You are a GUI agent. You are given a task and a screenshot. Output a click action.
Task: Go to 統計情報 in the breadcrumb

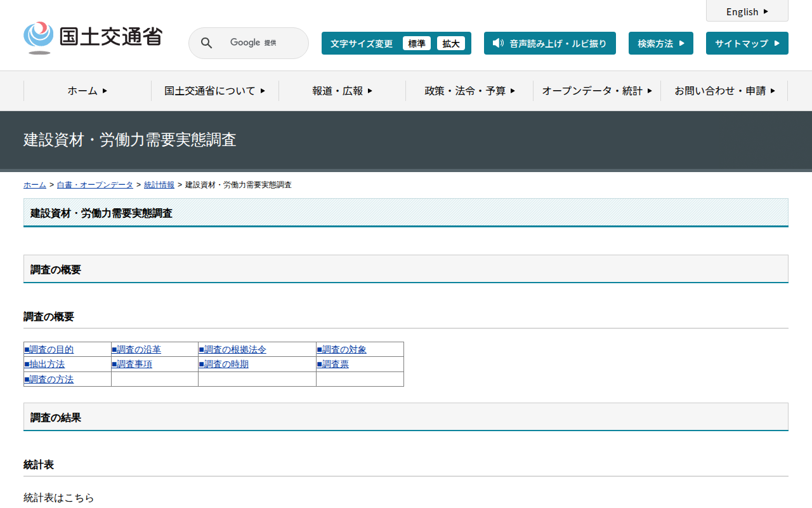(159, 185)
